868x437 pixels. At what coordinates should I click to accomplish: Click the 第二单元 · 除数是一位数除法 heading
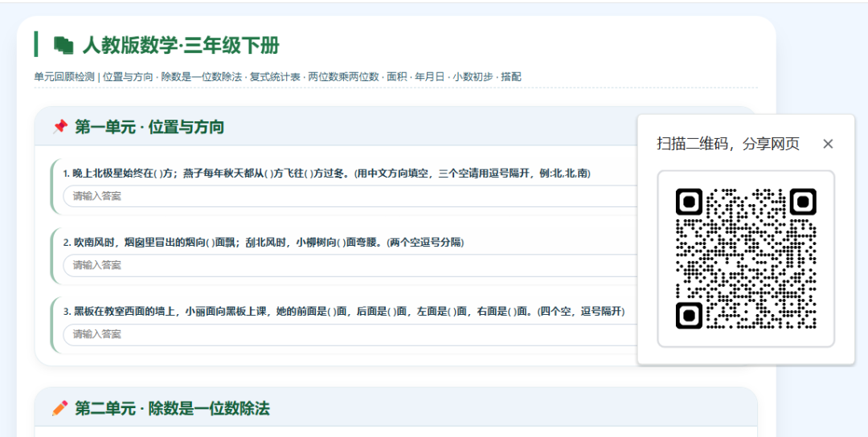click(x=172, y=408)
